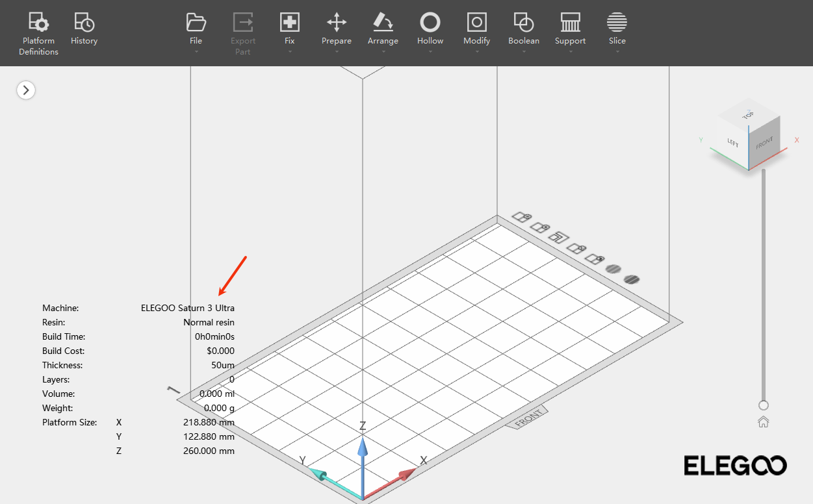Click the Machine: label
Image resolution: width=813 pixels, height=504 pixels.
click(60, 308)
